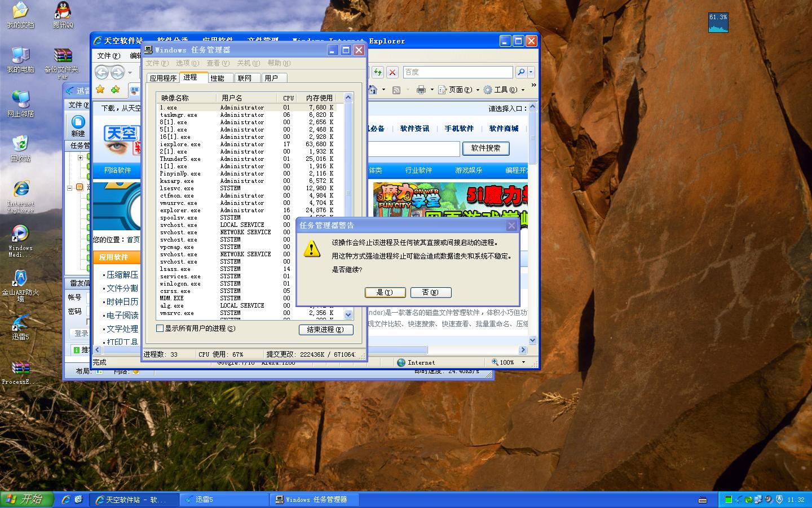Viewport: 812px width, 508px height.
Task: Open the 腾讯QQ desktop icon
Action: (63, 15)
